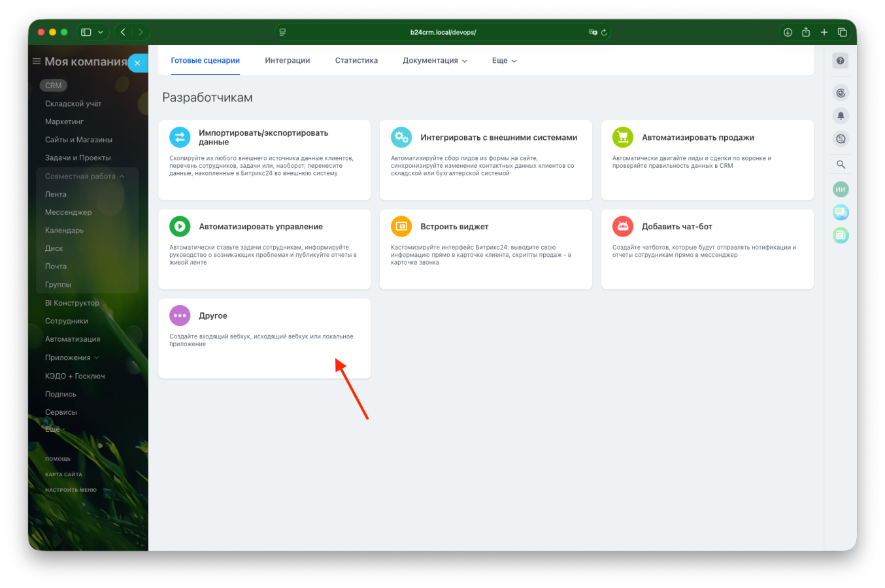885x588 pixels.
Task: Click the green shopping cart sales automation icon
Action: (622, 137)
